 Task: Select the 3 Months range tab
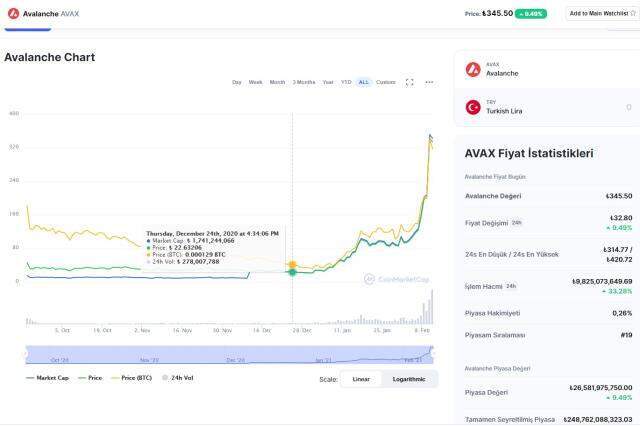[x=304, y=82]
